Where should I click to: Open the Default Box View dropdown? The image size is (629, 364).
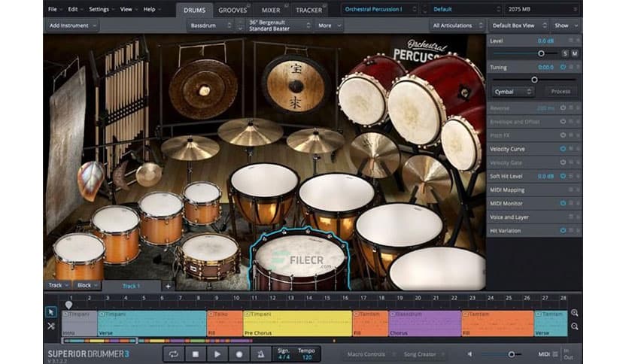519,26
